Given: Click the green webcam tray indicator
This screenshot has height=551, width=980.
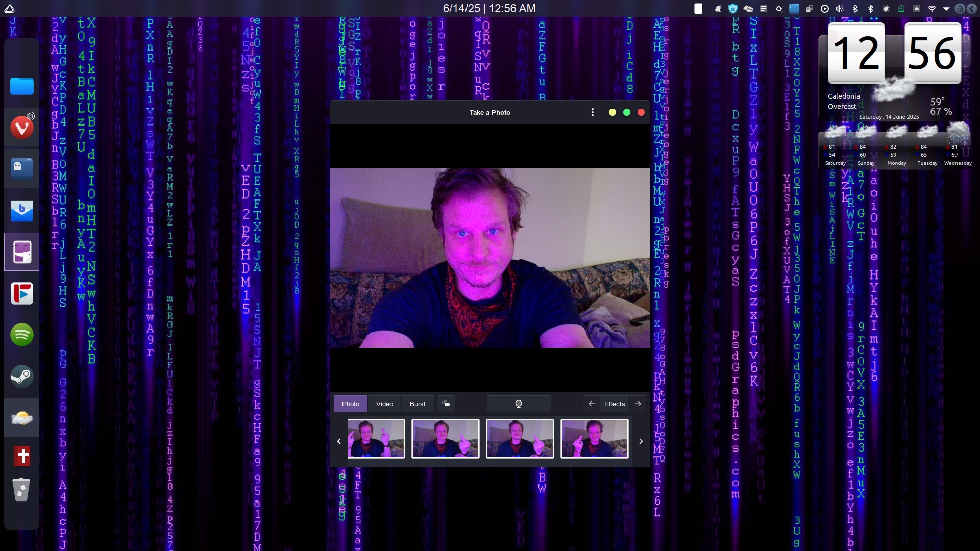Looking at the screenshot, I should tap(901, 9).
